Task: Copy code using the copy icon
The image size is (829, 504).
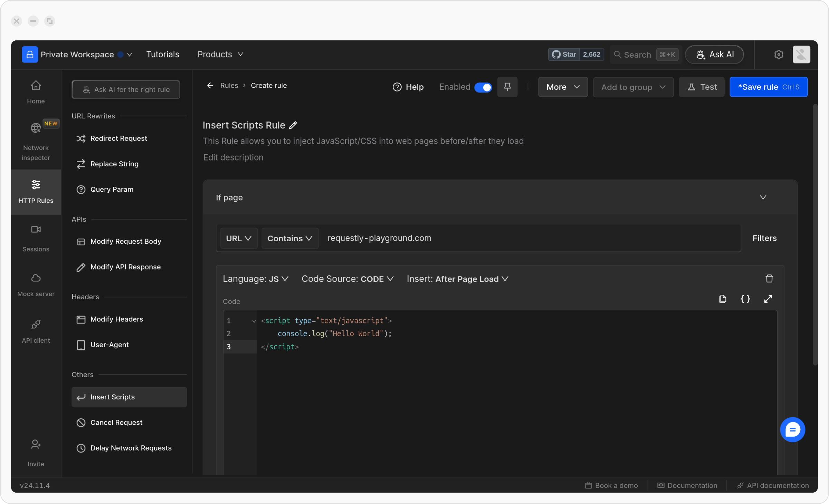Action: pos(722,299)
